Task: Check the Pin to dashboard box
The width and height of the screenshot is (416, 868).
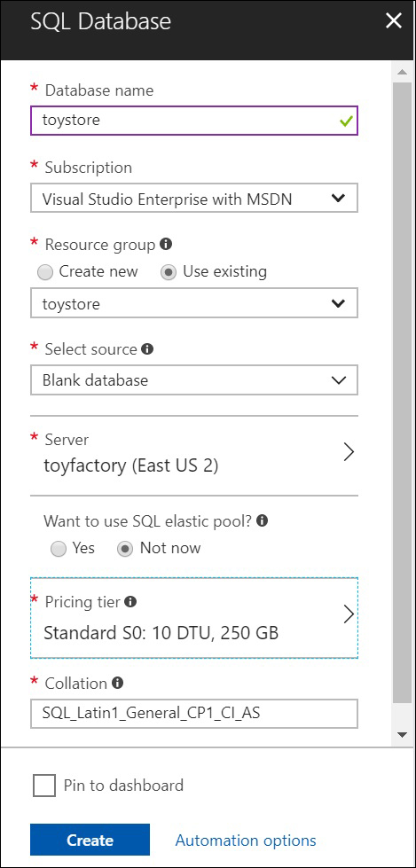Action: (44, 785)
